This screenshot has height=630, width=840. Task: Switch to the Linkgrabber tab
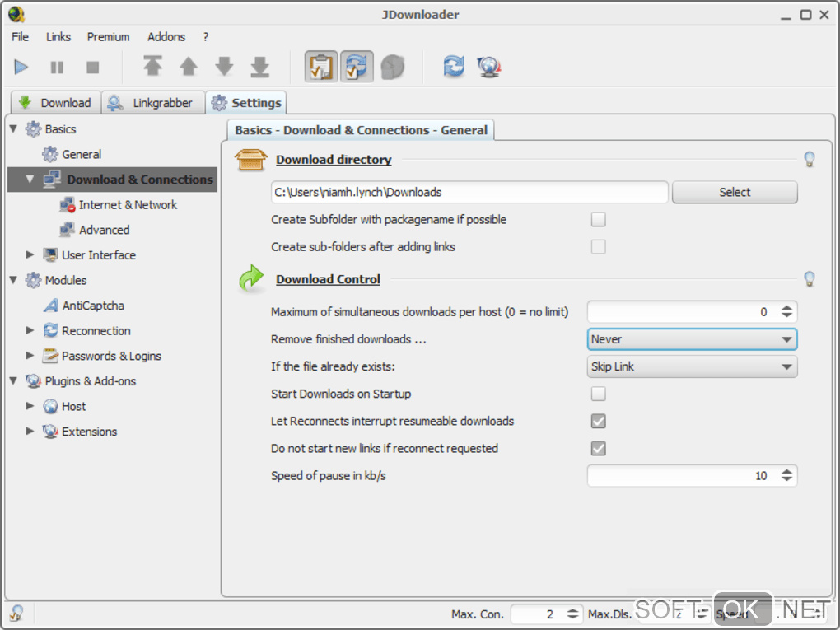152,103
